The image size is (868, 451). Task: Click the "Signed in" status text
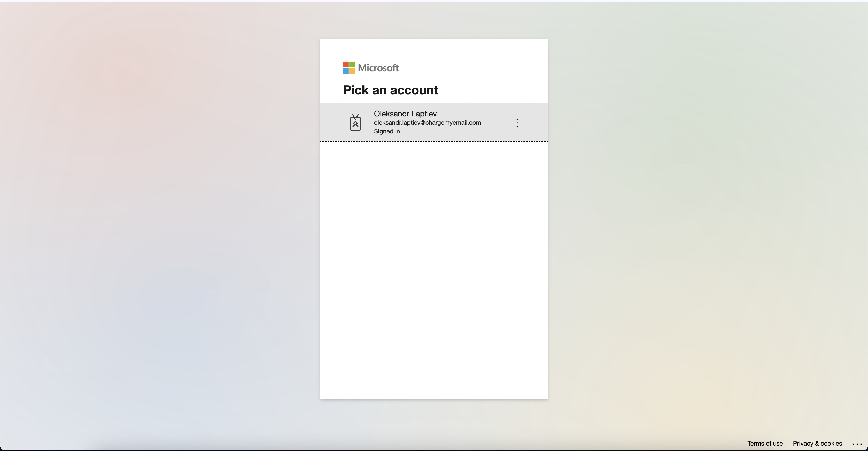pos(387,132)
